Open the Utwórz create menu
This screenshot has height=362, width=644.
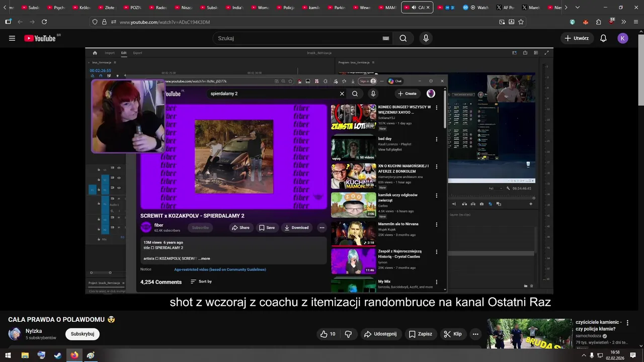(577, 38)
